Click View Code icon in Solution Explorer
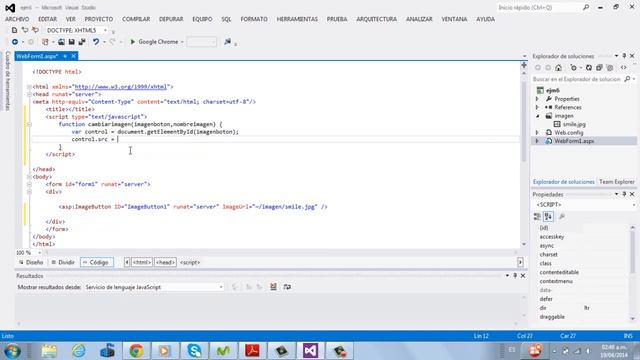The height and width of the screenshot is (360, 640). click(623, 68)
